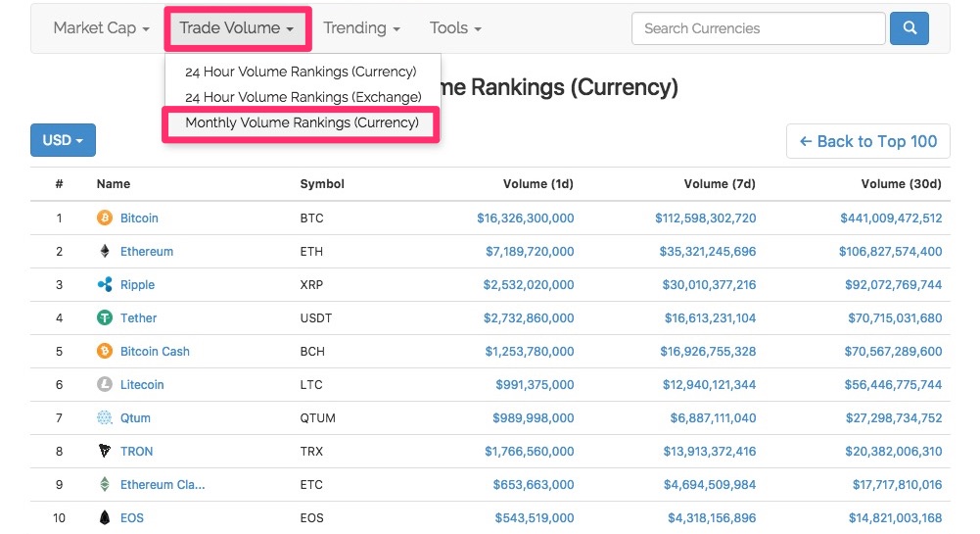980x534 pixels.
Task: Click the Volume (30d) column header
Action: (x=902, y=184)
